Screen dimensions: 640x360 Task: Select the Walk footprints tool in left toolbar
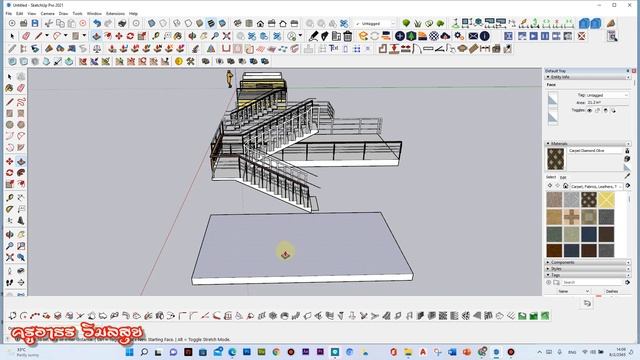(10, 282)
